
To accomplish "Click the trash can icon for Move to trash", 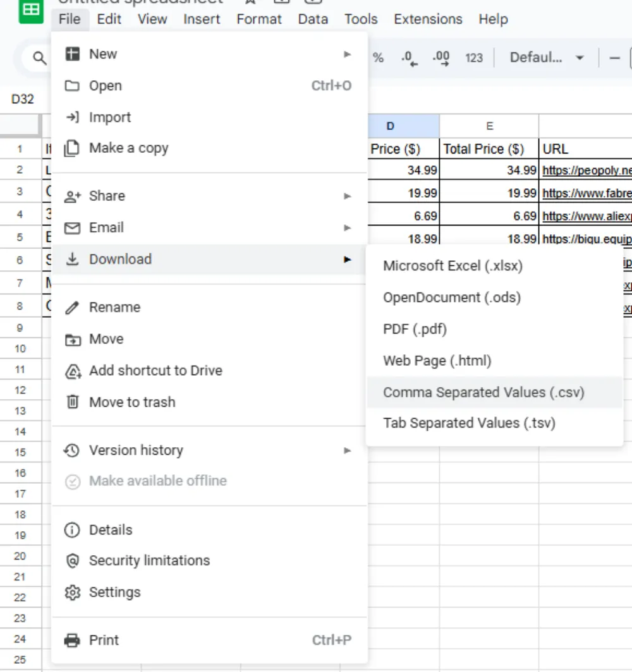I will click(x=73, y=402).
